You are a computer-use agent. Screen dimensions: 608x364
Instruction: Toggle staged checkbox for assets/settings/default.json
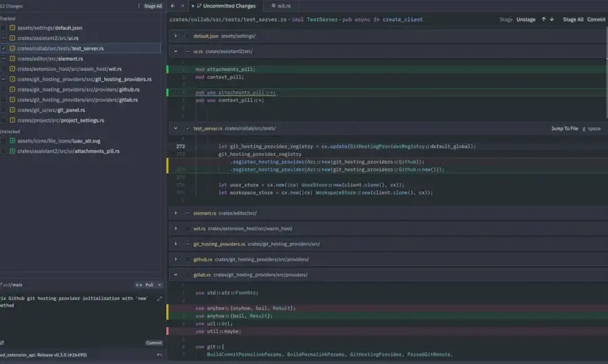tap(3, 28)
